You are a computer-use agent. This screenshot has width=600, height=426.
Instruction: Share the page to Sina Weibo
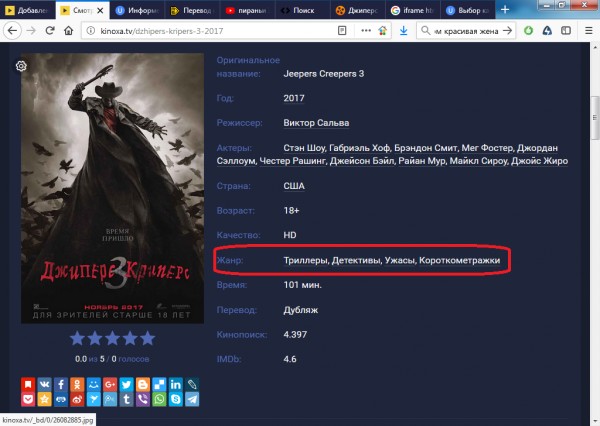click(x=77, y=399)
